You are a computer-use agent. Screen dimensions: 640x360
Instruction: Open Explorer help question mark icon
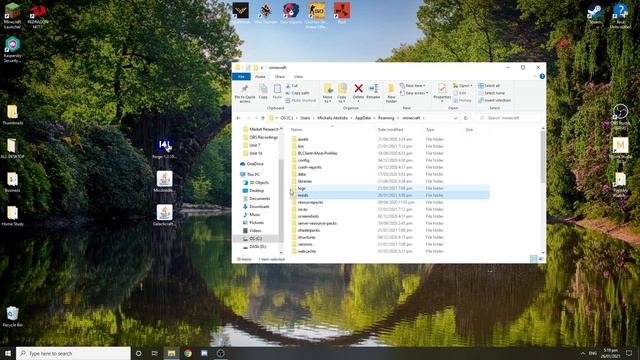tap(542, 76)
